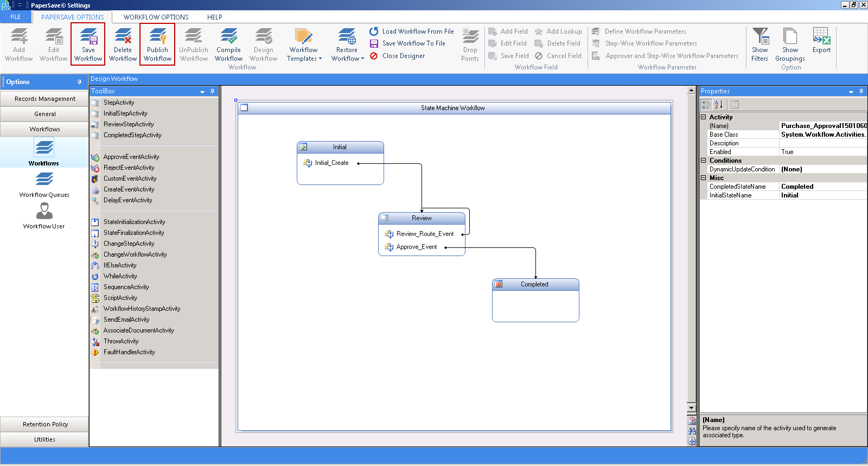Click the Workflows section header button

[44, 129]
